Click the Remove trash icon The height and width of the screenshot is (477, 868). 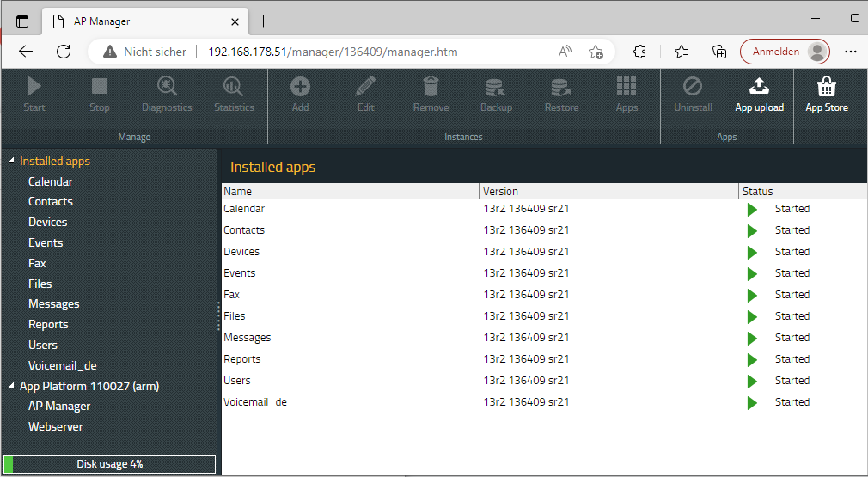(x=431, y=87)
